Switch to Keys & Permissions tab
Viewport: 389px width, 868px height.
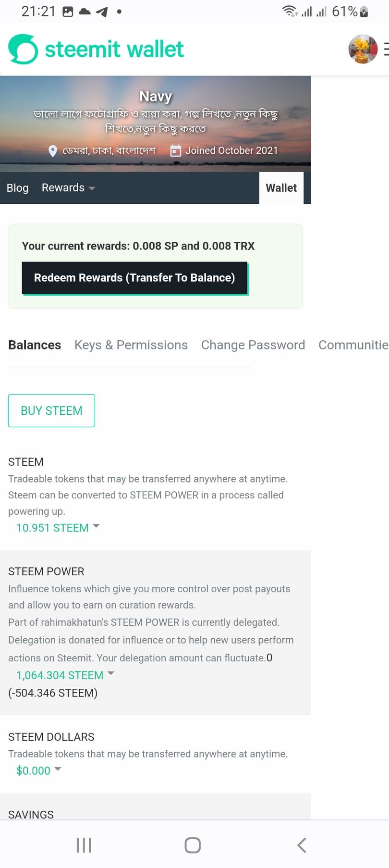point(131,345)
